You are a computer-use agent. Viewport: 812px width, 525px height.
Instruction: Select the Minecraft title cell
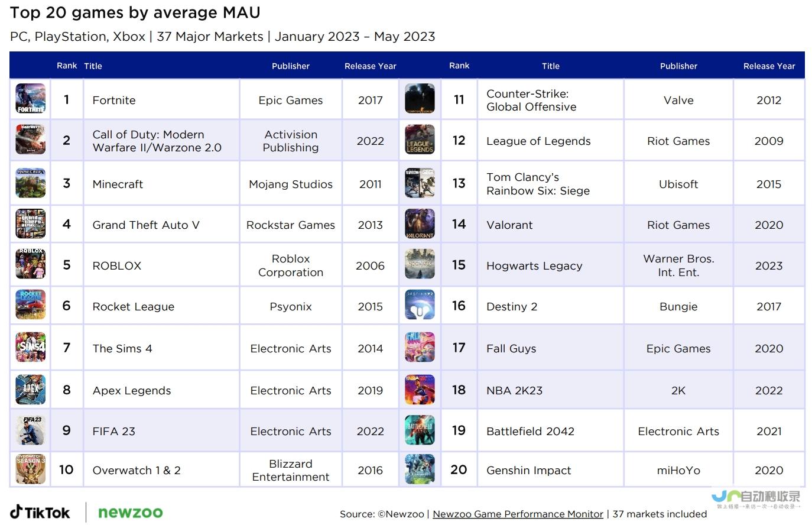161,184
